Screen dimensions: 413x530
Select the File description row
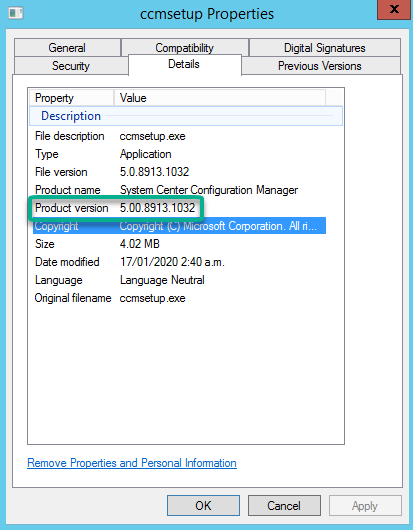coord(179,136)
